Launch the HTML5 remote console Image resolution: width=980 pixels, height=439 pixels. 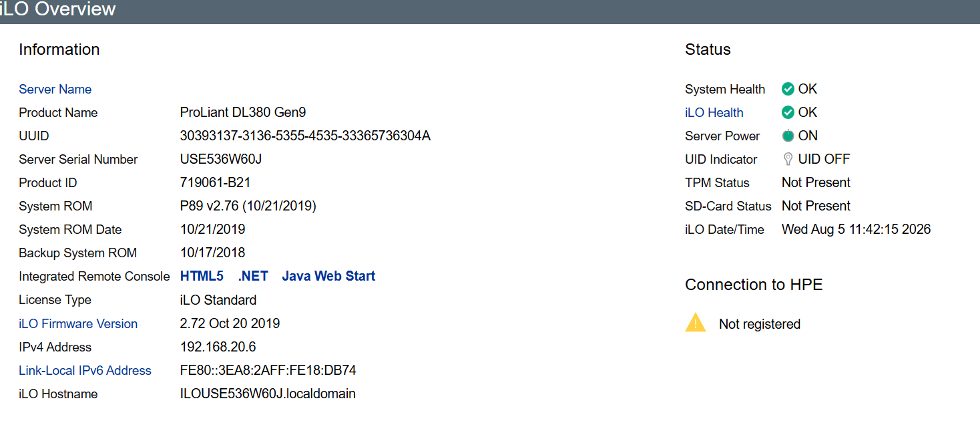point(202,276)
